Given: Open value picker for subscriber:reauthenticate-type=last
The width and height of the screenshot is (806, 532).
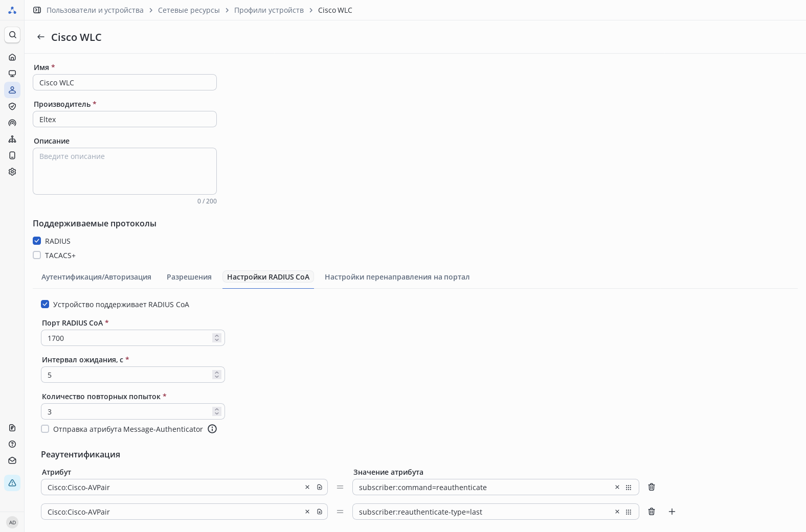Looking at the screenshot, I should (629, 512).
